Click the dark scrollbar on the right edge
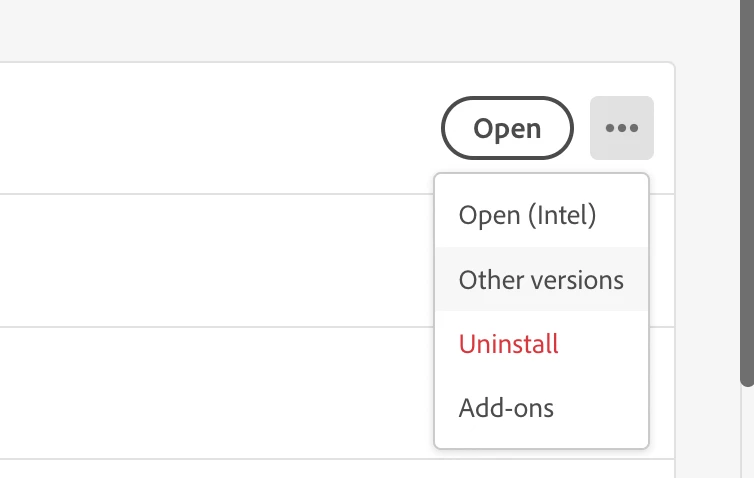The height and width of the screenshot is (478, 754). pos(747,190)
